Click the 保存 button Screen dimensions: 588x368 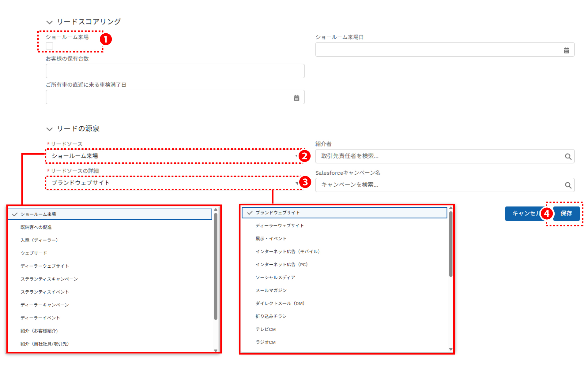(566, 214)
